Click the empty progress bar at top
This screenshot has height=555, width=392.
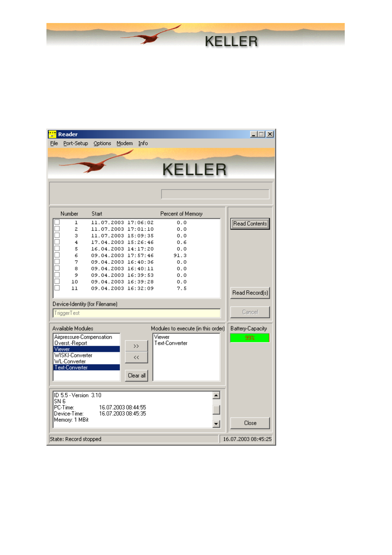point(215,194)
